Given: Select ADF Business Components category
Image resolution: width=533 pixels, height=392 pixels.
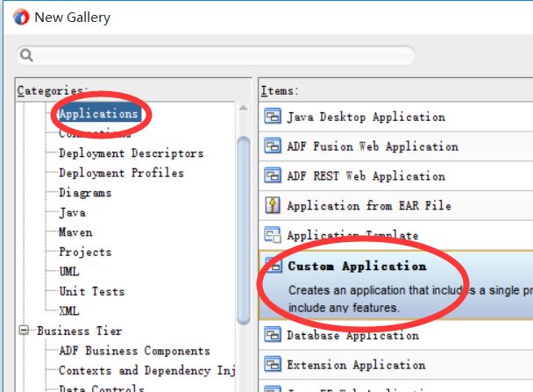Looking at the screenshot, I should click(x=135, y=351).
